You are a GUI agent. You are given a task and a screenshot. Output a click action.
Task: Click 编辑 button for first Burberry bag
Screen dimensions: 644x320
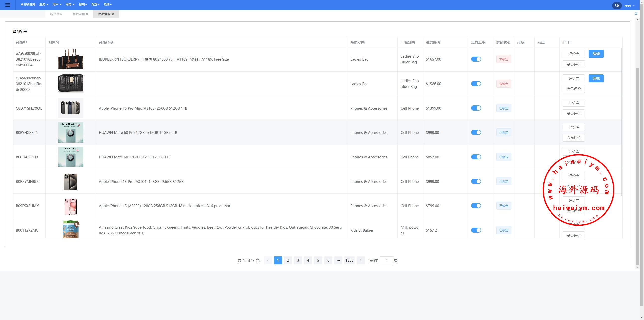point(596,54)
